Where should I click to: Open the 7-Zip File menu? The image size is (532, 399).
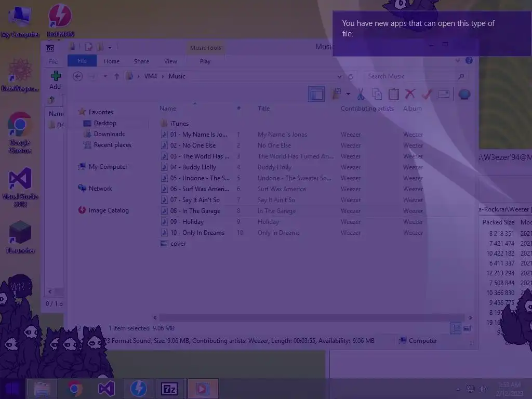[x=54, y=61]
